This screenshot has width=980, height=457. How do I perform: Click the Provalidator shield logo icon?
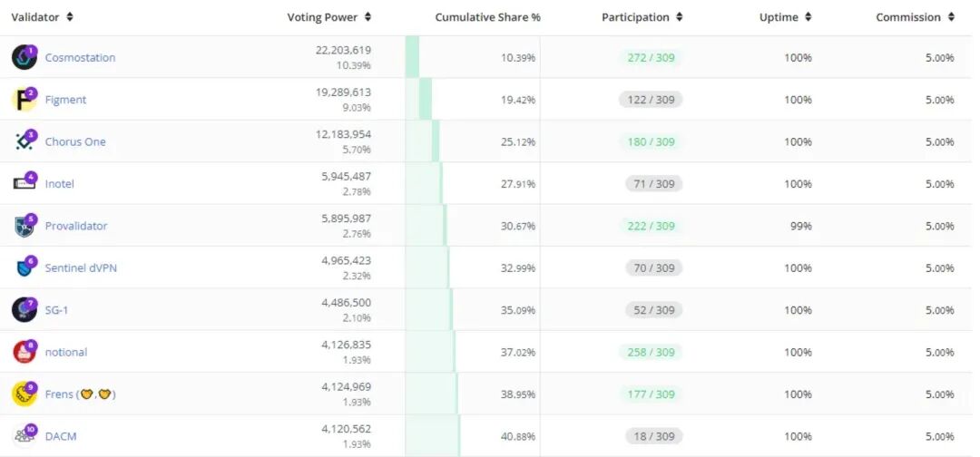coord(24,226)
